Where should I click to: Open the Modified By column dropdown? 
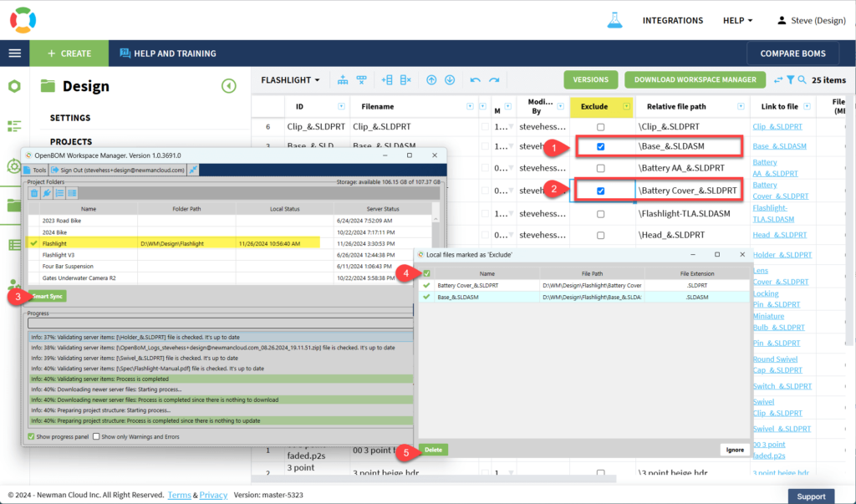point(561,106)
